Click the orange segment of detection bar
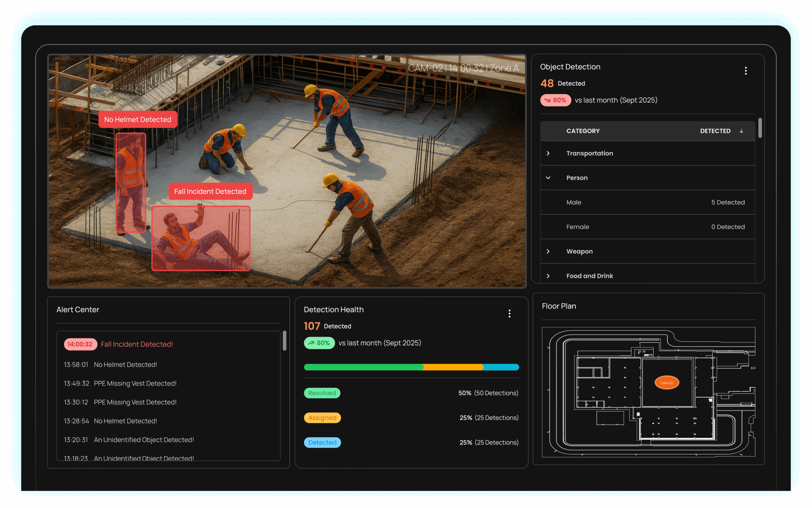The height and width of the screenshot is (508, 812). 453,367
